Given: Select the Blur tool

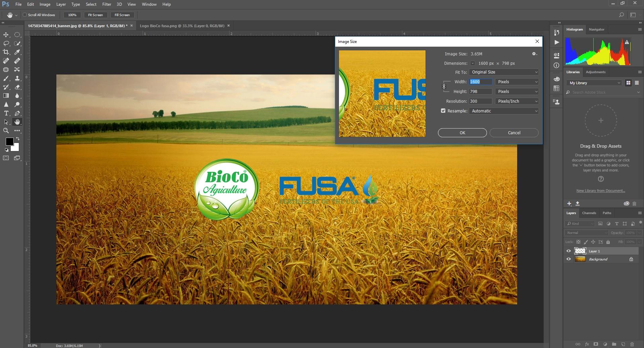Looking at the screenshot, I should (17, 96).
